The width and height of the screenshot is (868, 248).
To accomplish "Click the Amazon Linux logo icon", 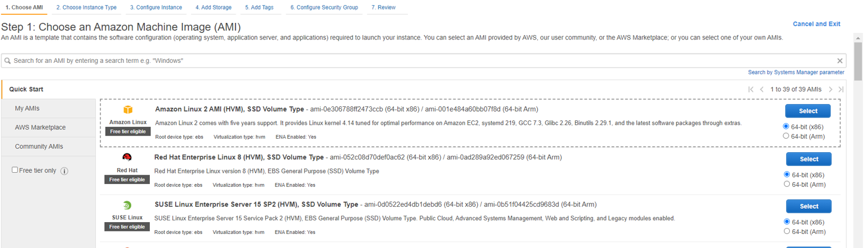I will click(x=128, y=110).
